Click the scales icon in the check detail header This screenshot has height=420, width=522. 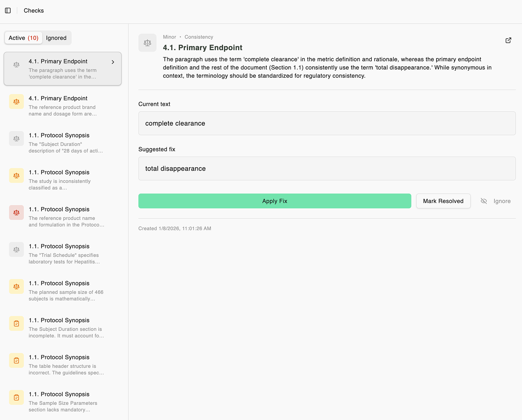[147, 42]
